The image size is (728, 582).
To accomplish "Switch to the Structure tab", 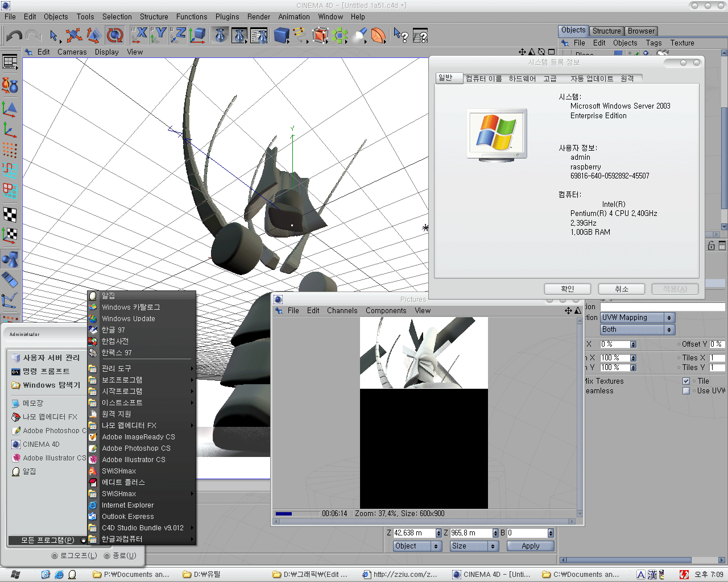I will point(606,31).
